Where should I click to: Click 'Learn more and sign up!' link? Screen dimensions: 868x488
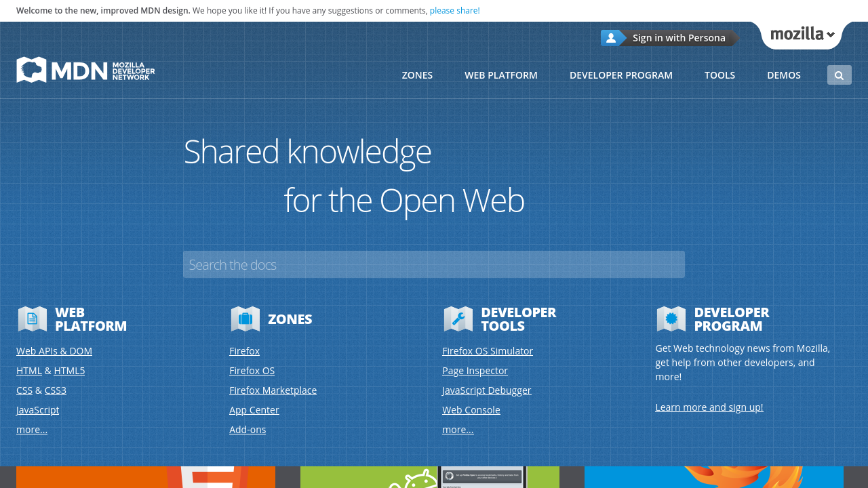pyautogui.click(x=709, y=407)
